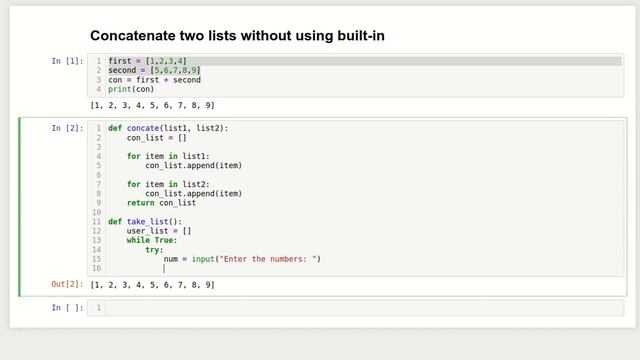Image resolution: width=640 pixels, height=360 pixels.
Task: Place cursor on empty line 16
Action: click(363, 269)
